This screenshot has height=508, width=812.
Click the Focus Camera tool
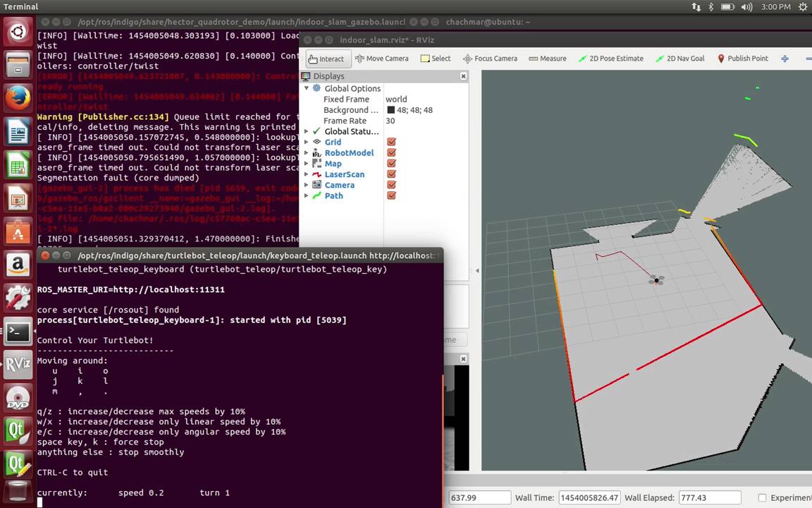490,59
